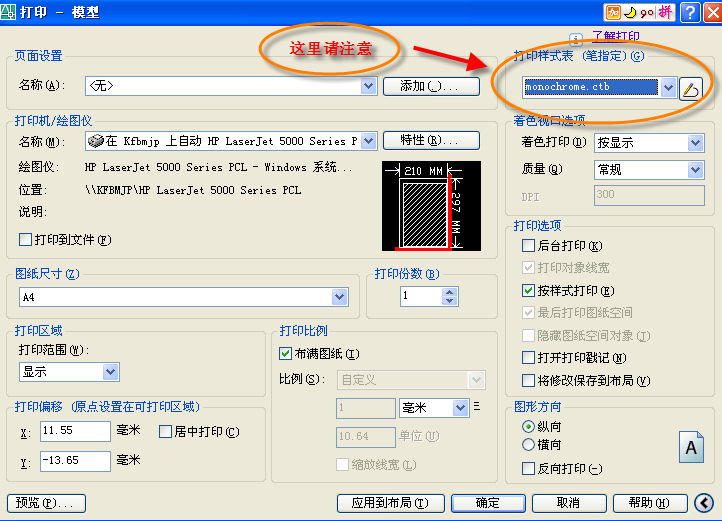Click the paper preview thumbnail 210 MM

pyautogui.click(x=431, y=206)
